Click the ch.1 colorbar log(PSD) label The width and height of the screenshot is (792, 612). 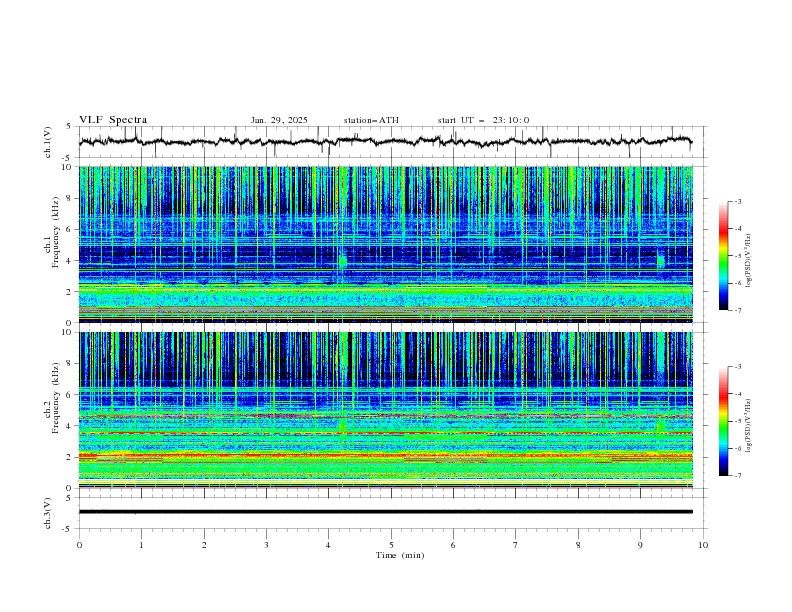749,260
